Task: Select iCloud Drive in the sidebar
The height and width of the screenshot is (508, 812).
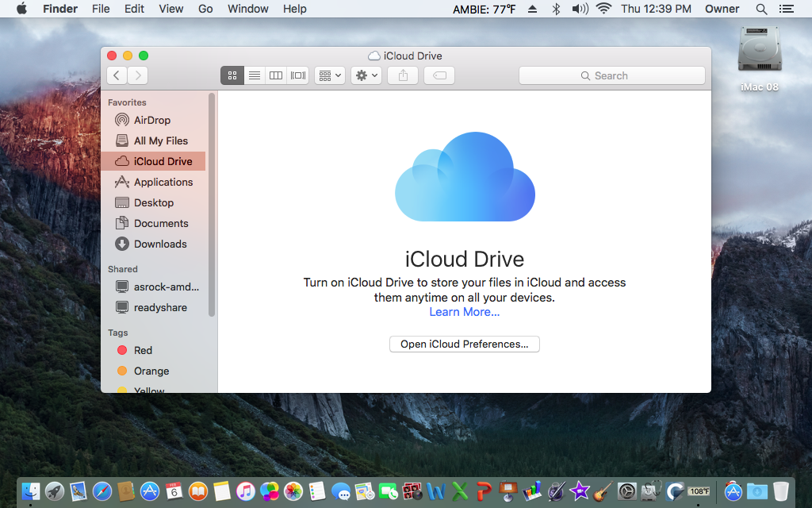Action: (153, 161)
